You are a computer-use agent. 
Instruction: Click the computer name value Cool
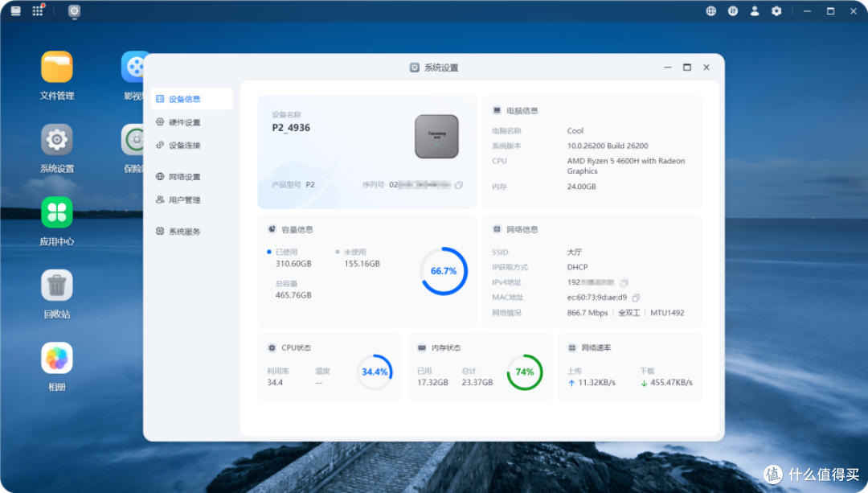pos(575,131)
